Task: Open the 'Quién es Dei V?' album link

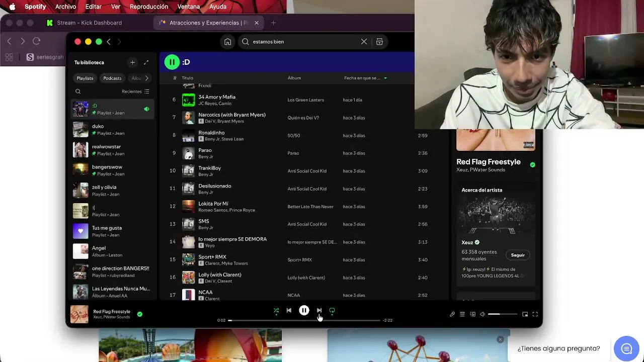Action: [303, 118]
